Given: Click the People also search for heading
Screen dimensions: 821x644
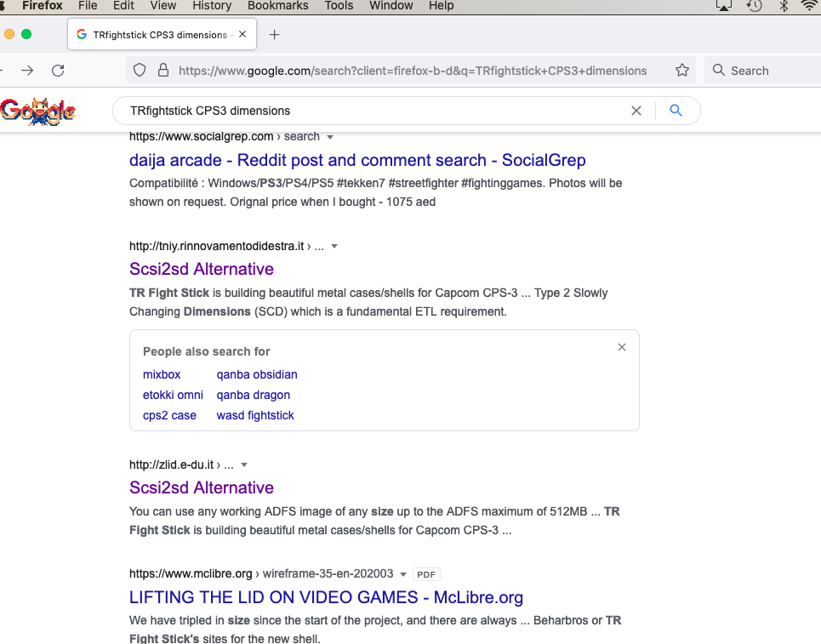Looking at the screenshot, I should point(206,352).
